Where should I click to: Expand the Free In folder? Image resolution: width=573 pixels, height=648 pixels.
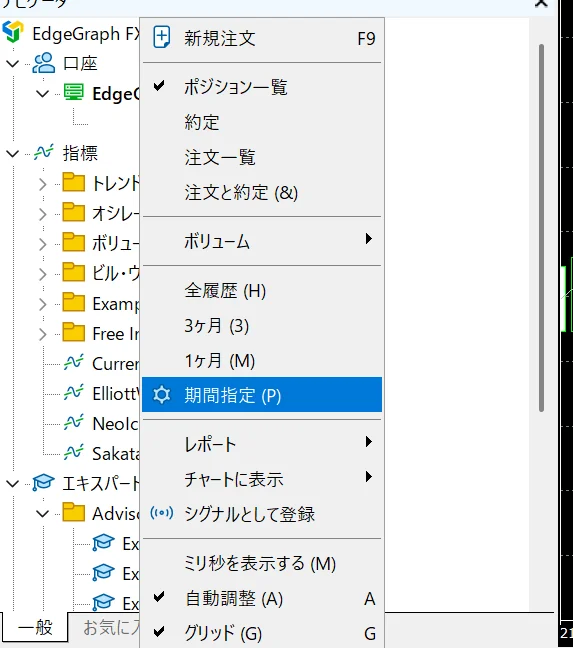[43, 334]
